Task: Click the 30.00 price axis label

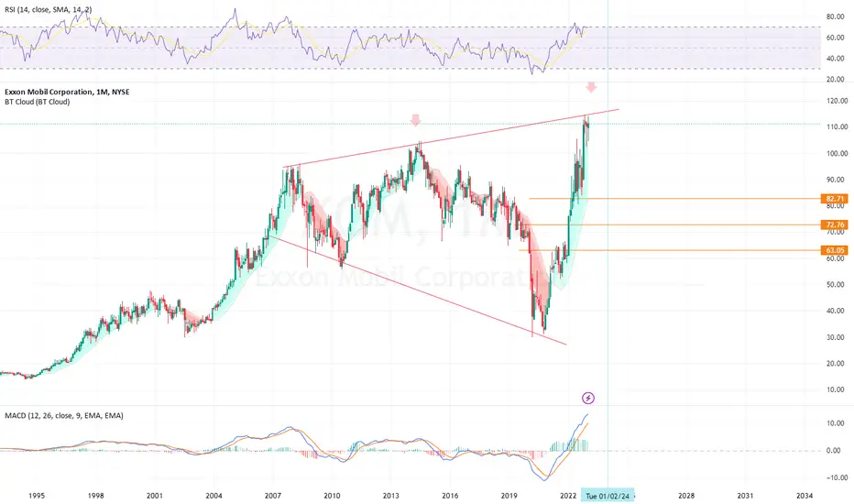Action: 838,337
